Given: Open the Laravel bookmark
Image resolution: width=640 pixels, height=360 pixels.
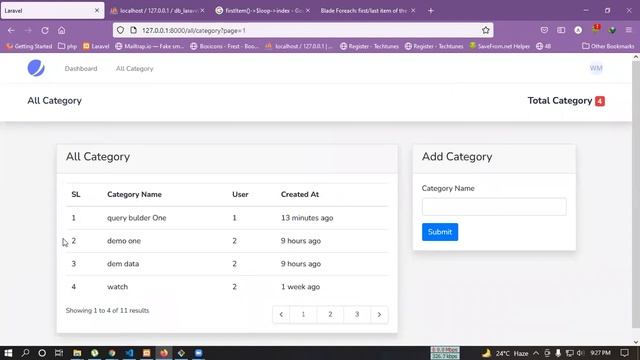Looking at the screenshot, I should click(96, 46).
